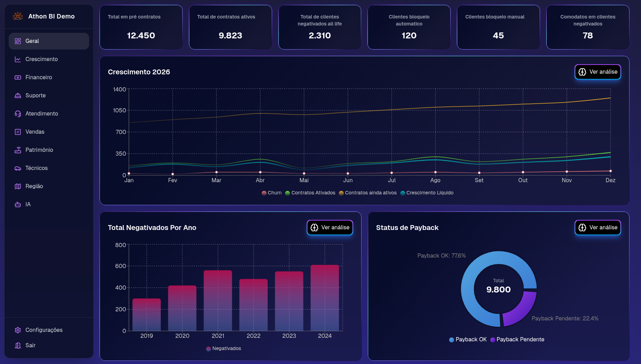Click the Sair logout link
Image resolution: width=641 pixels, height=364 pixels.
point(30,346)
